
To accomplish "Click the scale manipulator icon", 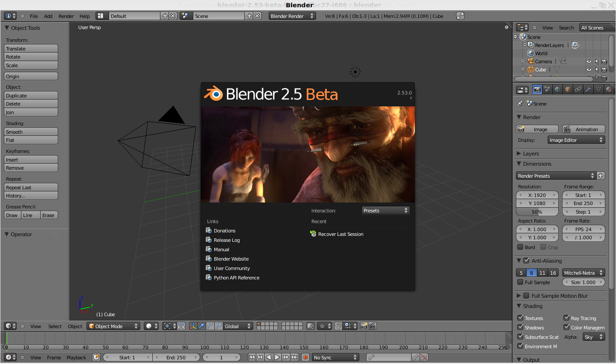I will [x=219, y=326].
